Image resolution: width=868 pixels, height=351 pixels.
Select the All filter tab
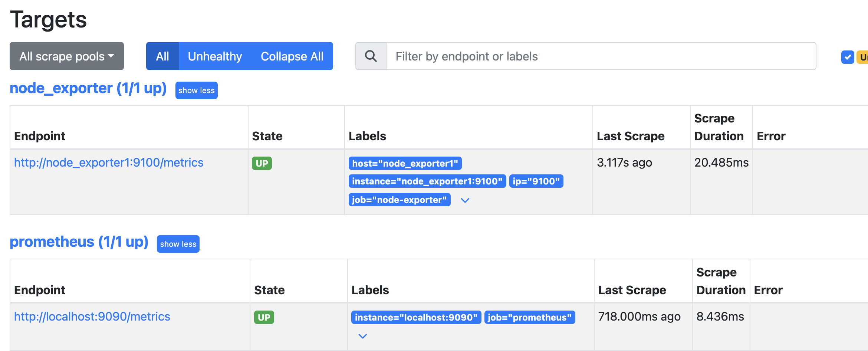162,56
